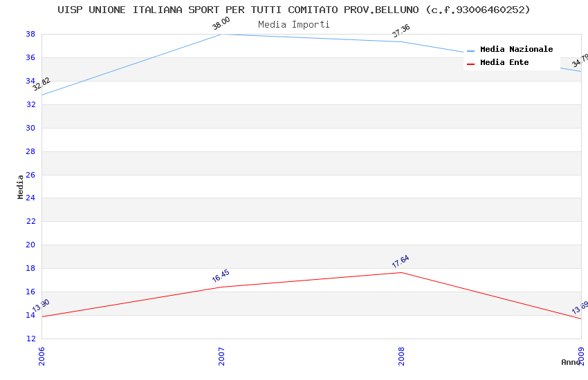Click the 'Media Nazionale' legend label
The width and height of the screenshot is (588, 380).
[x=516, y=49]
